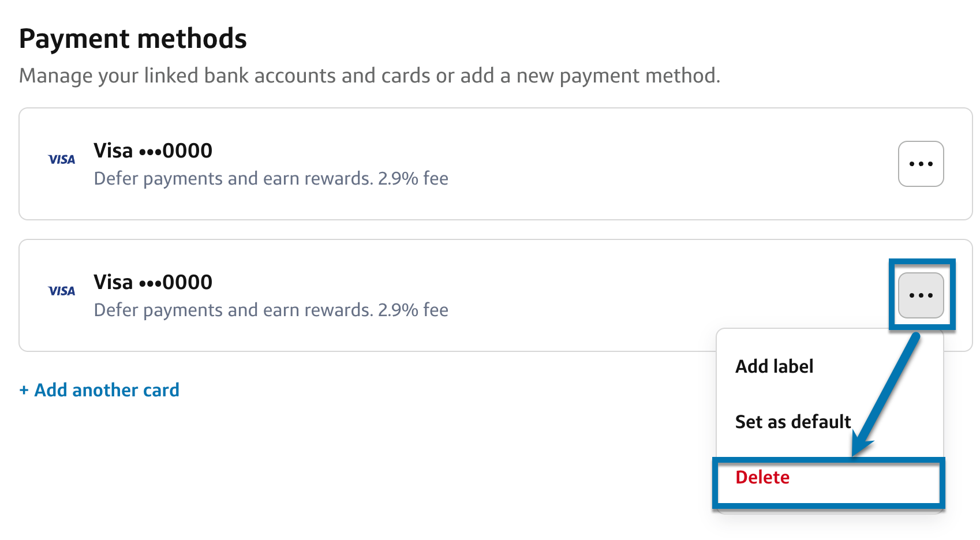
Task: Select Set as default in the menu
Action: pos(792,422)
